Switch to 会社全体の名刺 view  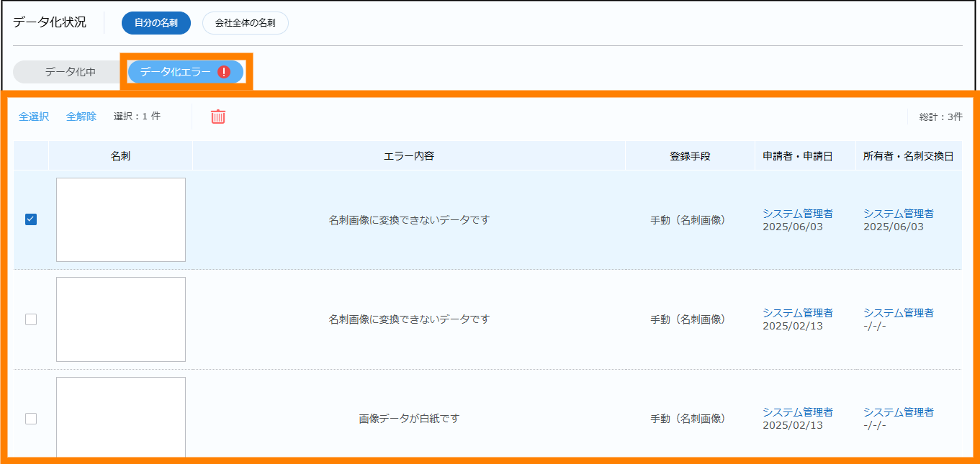[245, 23]
